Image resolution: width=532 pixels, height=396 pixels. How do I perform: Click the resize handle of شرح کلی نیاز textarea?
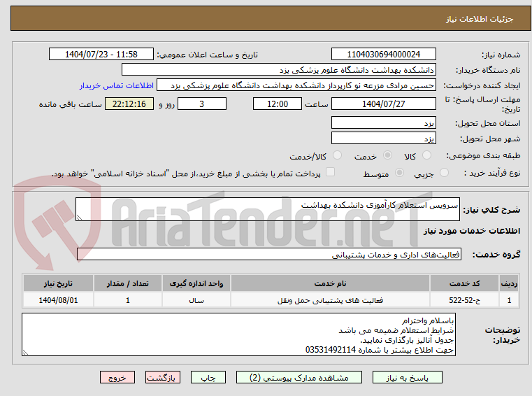pyautogui.click(x=79, y=218)
